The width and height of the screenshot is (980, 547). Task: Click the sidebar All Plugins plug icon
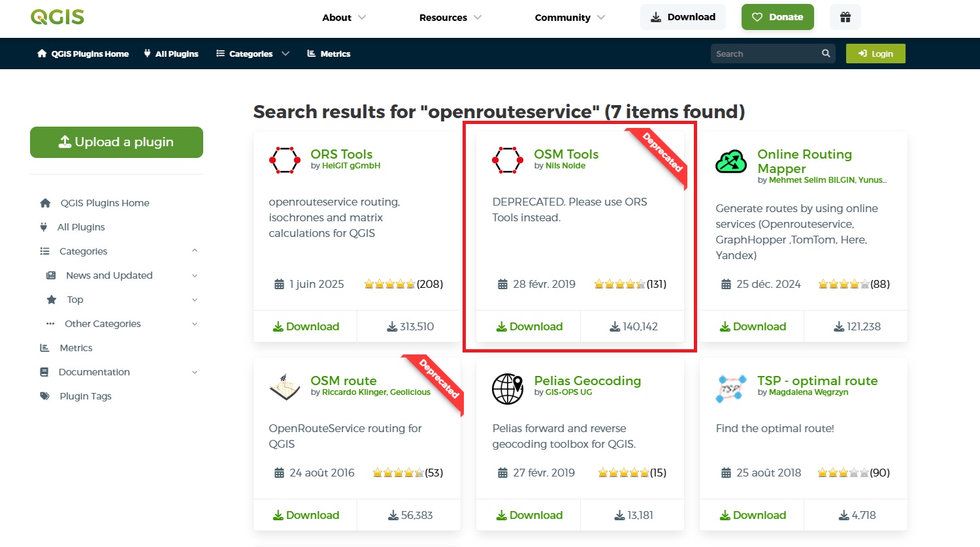pyautogui.click(x=44, y=227)
